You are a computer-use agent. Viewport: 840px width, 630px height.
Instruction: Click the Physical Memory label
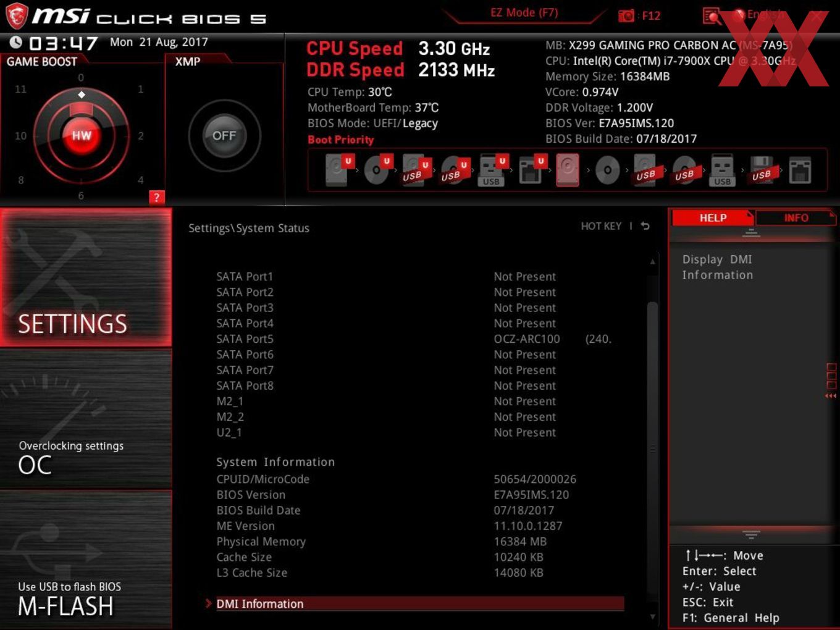point(261,542)
